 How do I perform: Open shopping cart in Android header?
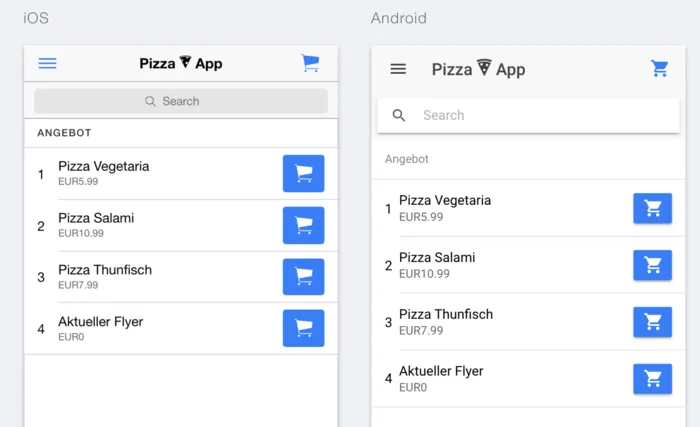click(659, 69)
